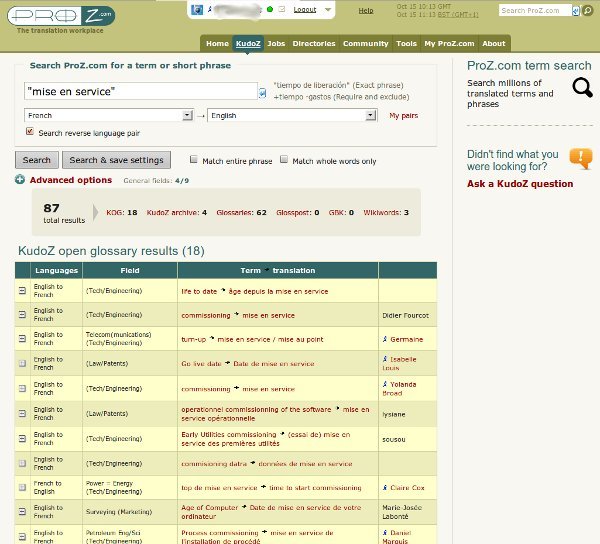The width and height of the screenshot is (600, 544).
Task: Expand Advanced options with the plus icon
Action: point(21,180)
